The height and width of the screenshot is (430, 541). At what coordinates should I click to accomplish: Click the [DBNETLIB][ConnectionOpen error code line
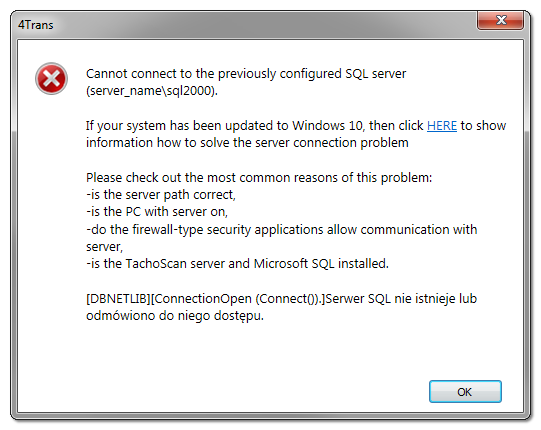281,299
